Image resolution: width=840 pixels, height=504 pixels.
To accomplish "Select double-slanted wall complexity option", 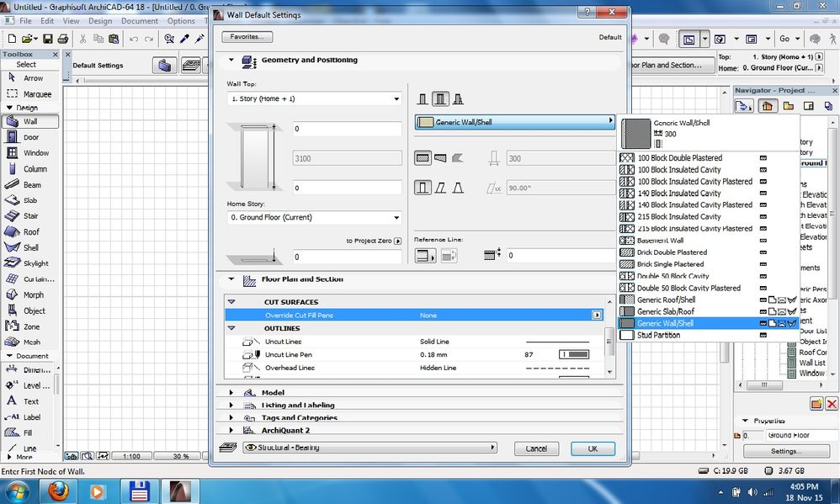I will point(458,188).
